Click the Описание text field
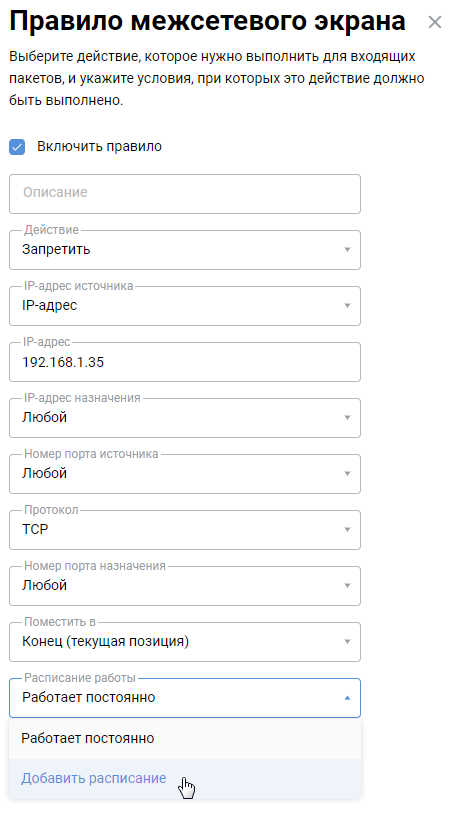The width and height of the screenshot is (453, 818). [x=185, y=194]
